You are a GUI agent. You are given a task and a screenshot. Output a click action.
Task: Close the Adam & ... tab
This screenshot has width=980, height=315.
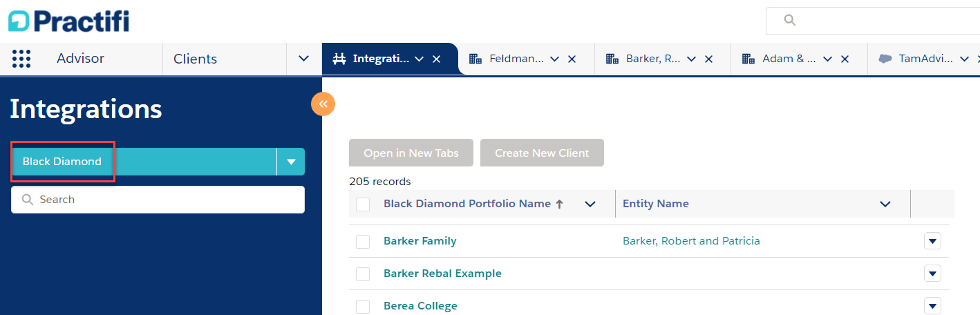click(845, 59)
